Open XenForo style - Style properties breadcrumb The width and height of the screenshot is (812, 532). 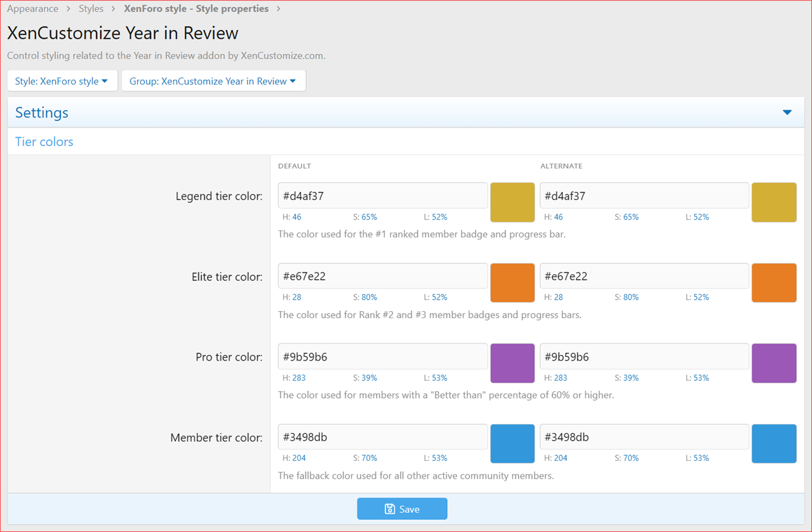(196, 9)
